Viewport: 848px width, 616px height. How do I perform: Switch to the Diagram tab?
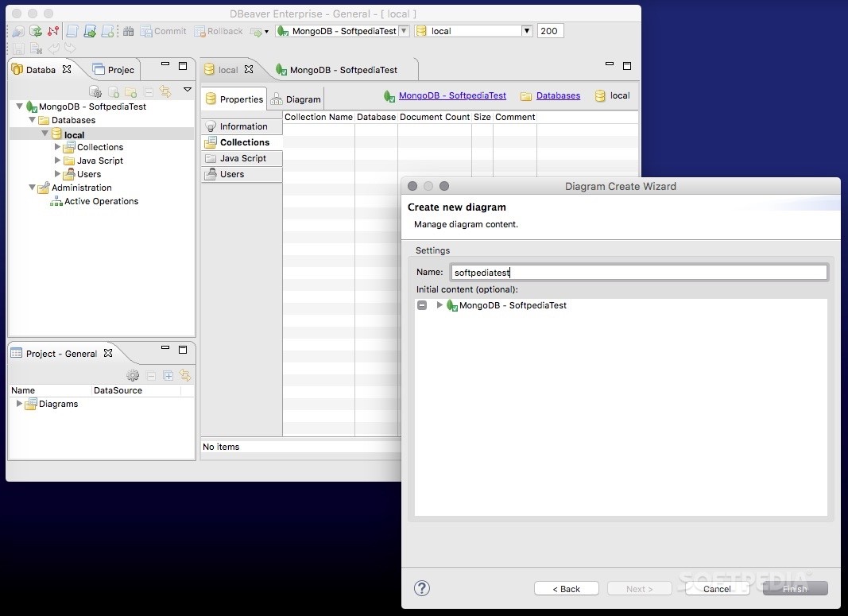[304, 99]
